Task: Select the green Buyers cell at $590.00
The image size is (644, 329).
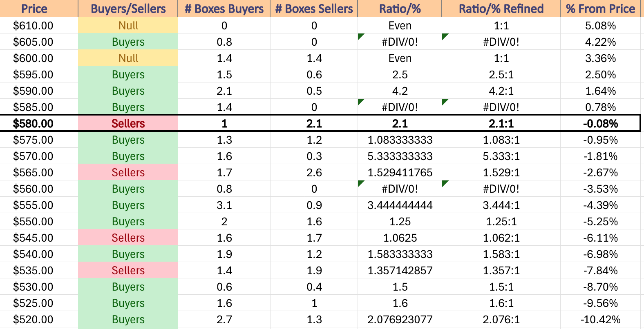Action: (128, 91)
